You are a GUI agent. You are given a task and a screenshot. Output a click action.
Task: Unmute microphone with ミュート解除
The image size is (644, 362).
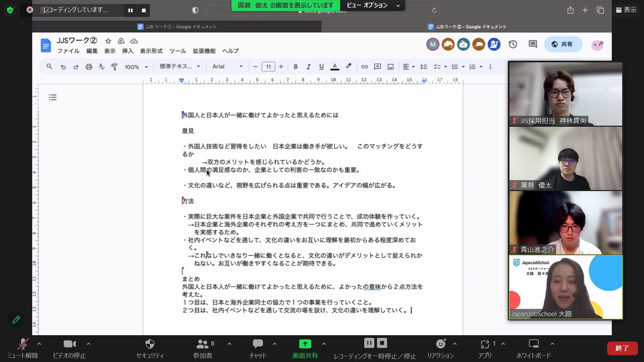point(22,348)
